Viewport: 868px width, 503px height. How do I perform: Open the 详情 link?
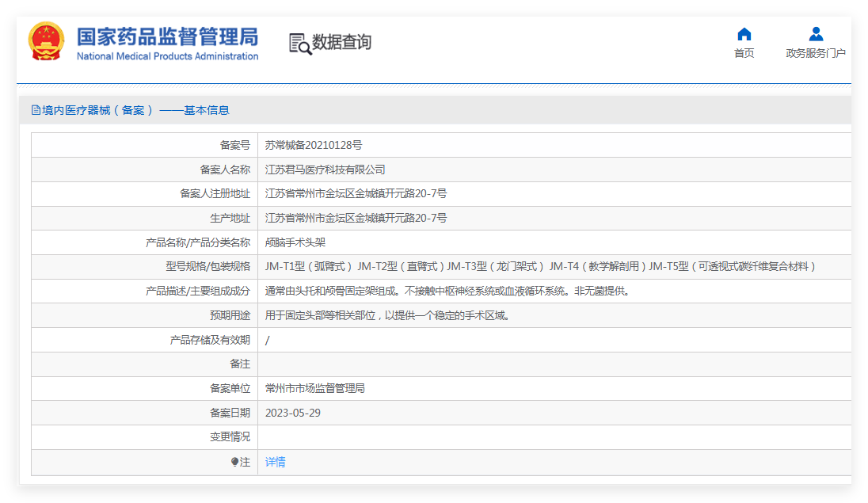click(275, 462)
